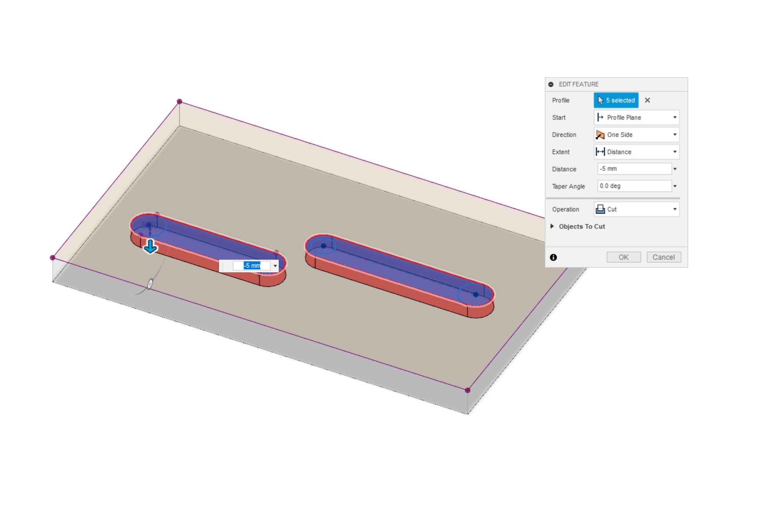The width and height of the screenshot is (757, 532).
Task: Click the Taper Angle input field
Action: 634,186
